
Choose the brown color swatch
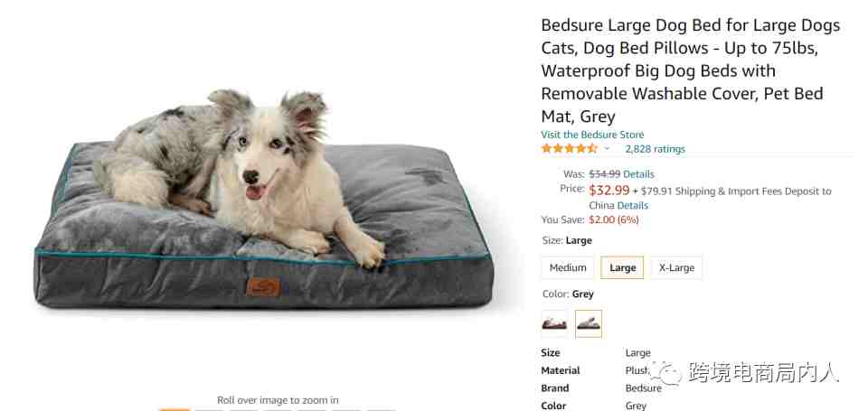click(554, 324)
